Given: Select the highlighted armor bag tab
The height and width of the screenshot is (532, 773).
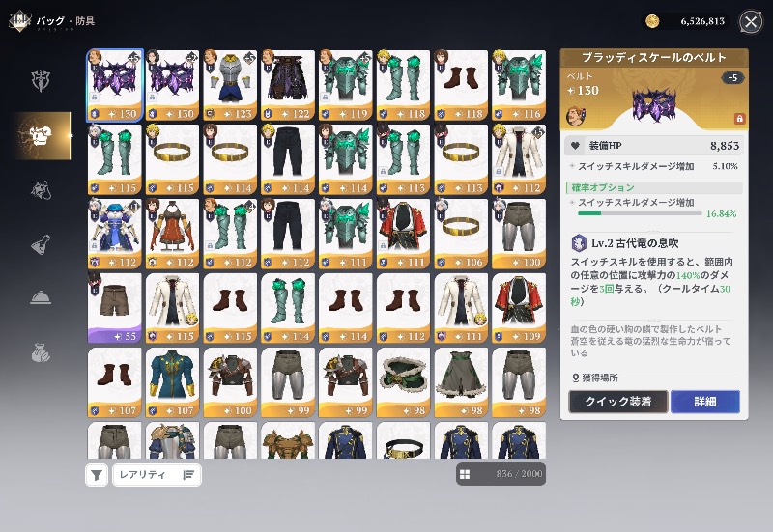Looking at the screenshot, I should pyautogui.click(x=43, y=135).
